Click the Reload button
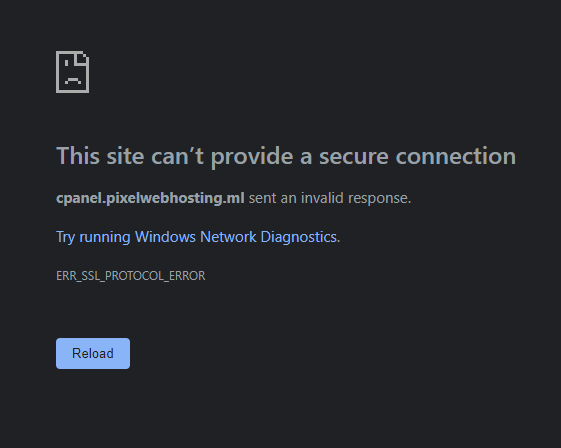Screen dimensions: 561x448 [x=93, y=354]
